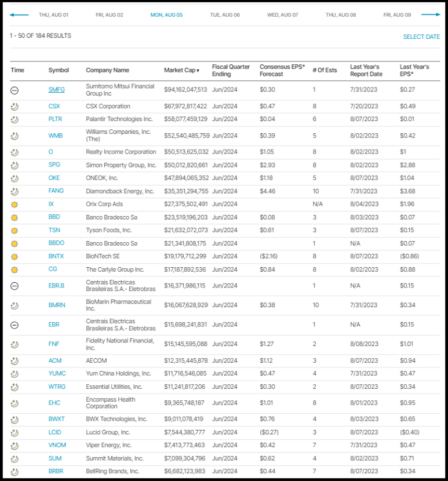
Task: Click the moon icon in the OKE row
Action: click(14, 178)
